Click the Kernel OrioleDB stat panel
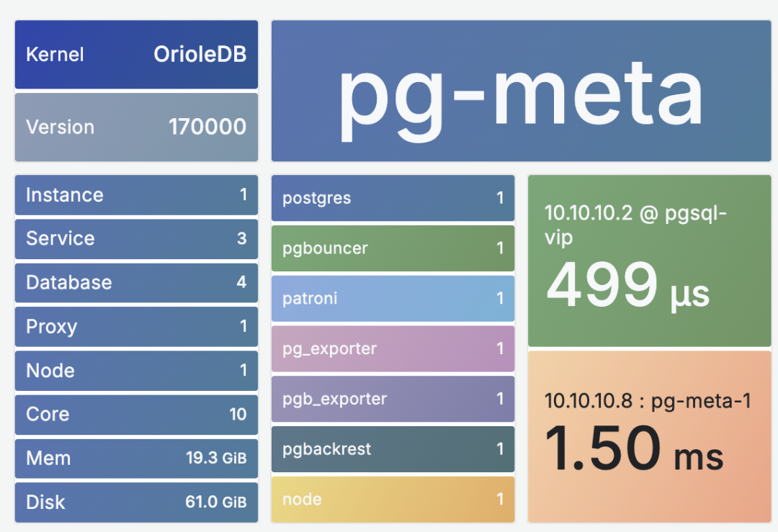The image size is (778, 532). tap(136, 55)
